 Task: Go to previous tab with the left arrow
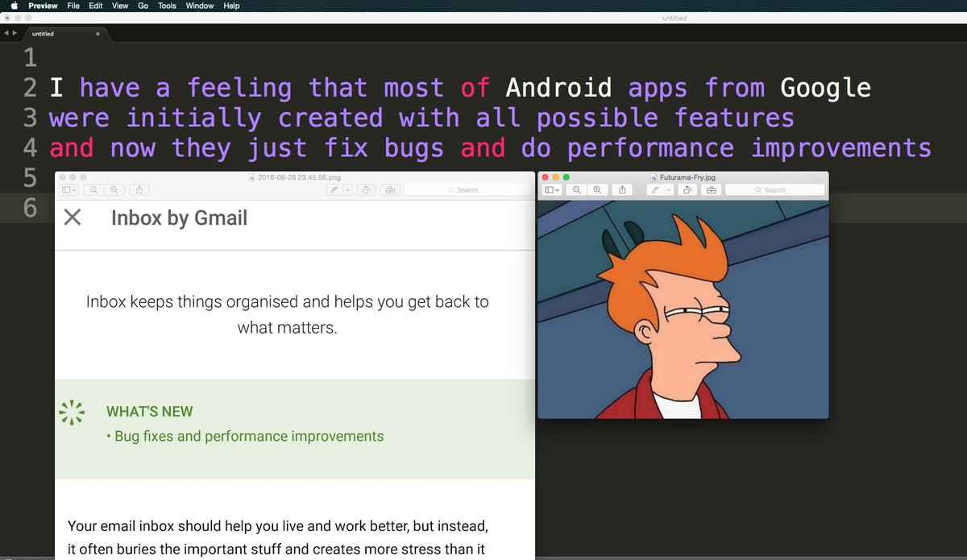pyautogui.click(x=6, y=33)
